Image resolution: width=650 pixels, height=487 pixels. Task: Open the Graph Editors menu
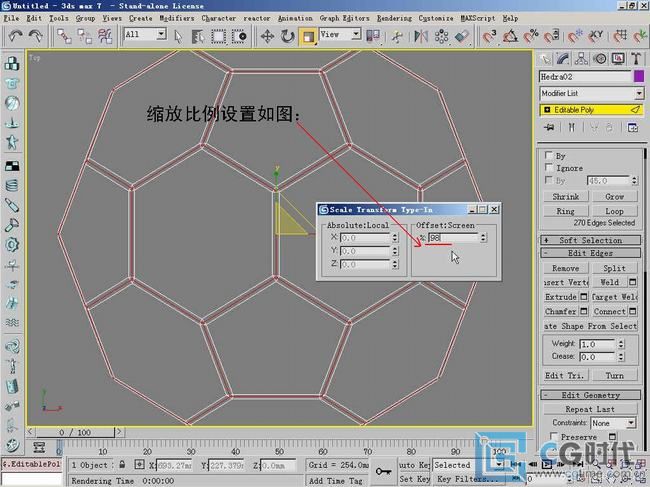(x=344, y=18)
